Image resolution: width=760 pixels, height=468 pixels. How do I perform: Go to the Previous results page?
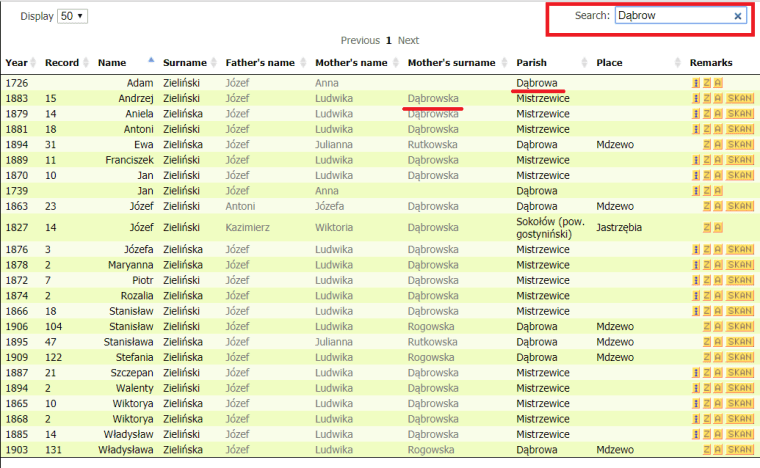click(360, 41)
